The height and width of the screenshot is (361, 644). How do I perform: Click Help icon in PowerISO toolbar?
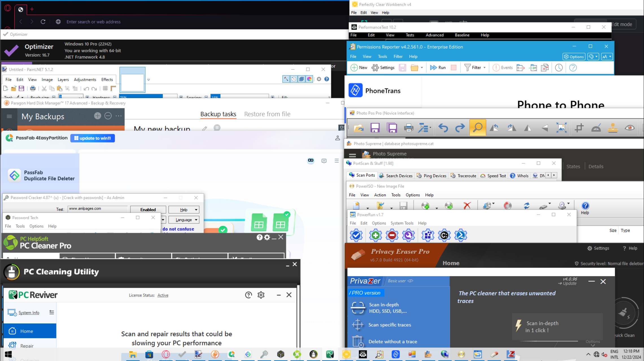585,208
